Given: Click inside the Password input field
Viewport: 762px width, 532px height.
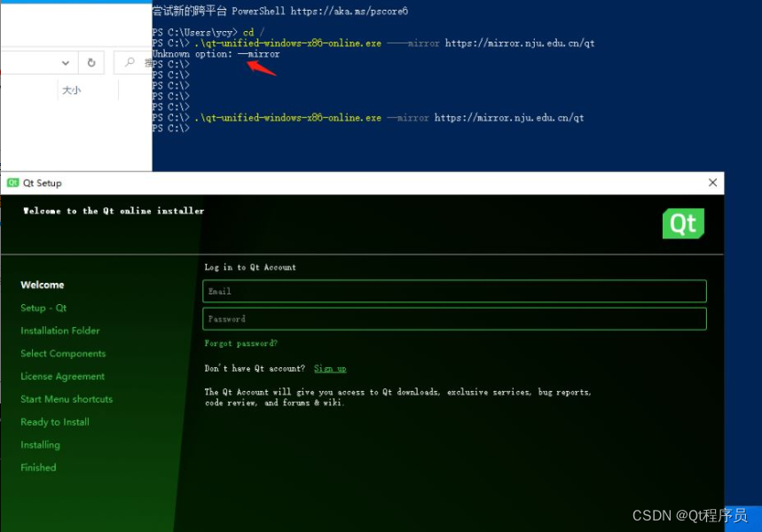Looking at the screenshot, I should [x=454, y=318].
